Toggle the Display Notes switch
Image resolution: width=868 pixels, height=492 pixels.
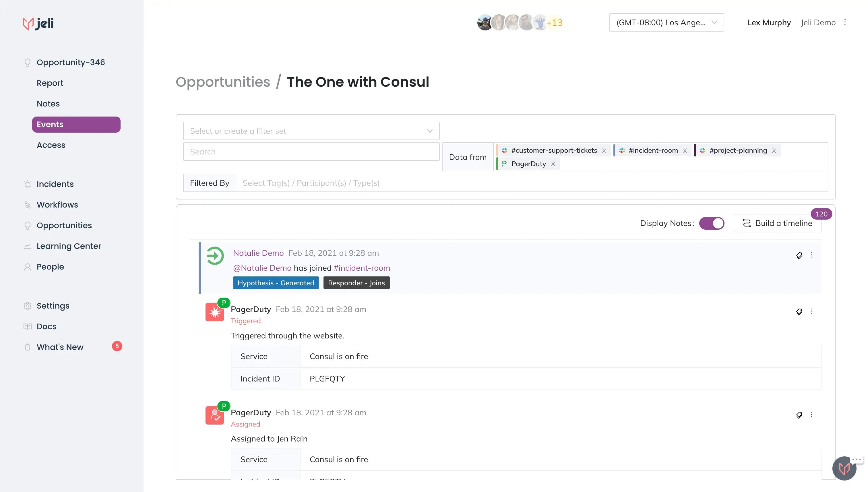pos(712,223)
